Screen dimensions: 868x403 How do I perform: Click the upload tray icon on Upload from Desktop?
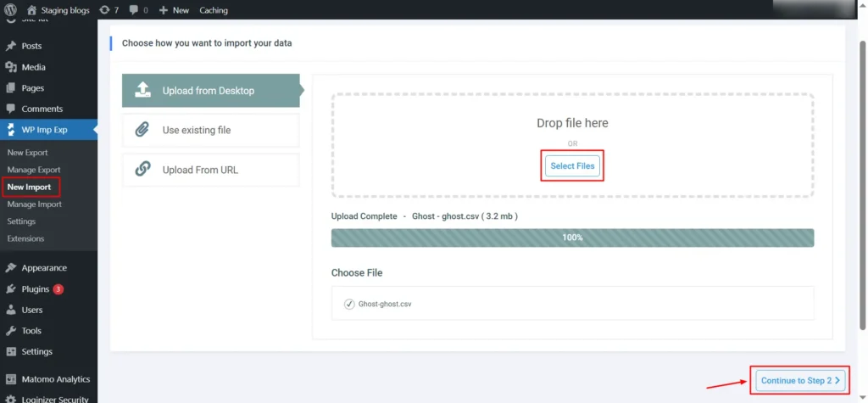(x=143, y=91)
